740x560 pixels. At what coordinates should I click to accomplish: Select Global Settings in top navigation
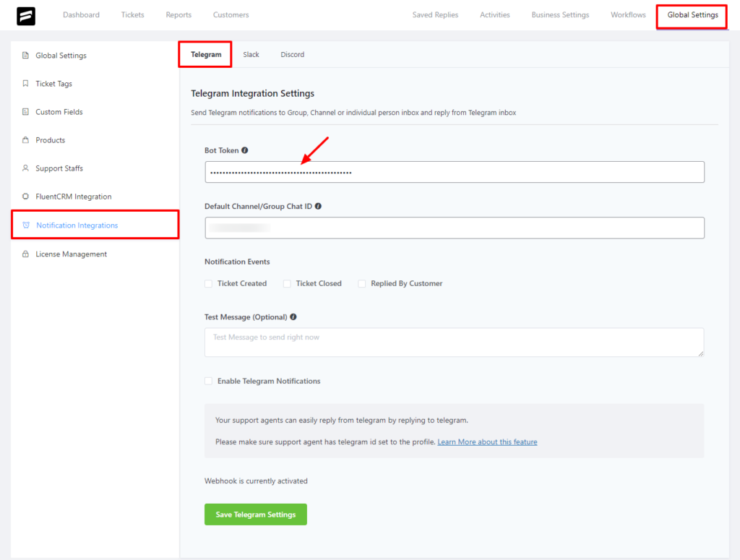[x=692, y=14]
